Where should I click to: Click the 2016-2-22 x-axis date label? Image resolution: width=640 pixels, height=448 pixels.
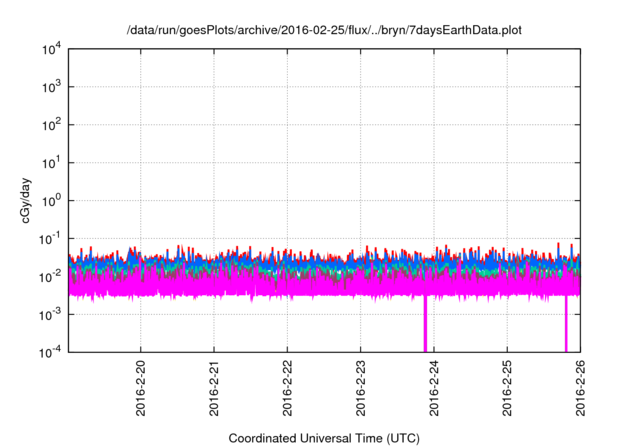pyautogui.click(x=287, y=388)
